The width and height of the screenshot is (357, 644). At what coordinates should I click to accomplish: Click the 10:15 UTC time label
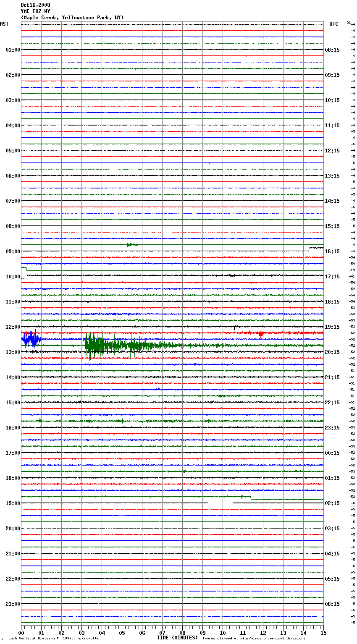332,100
